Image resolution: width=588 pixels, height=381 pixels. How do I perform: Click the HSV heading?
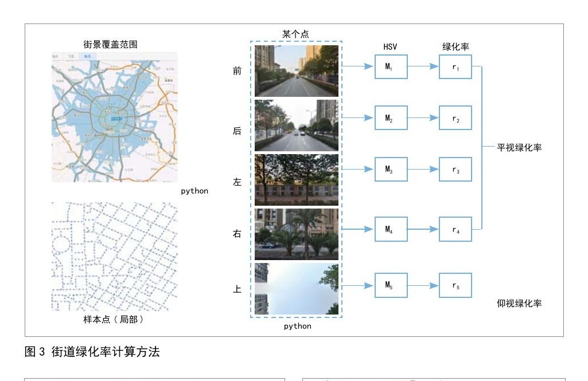pos(390,47)
